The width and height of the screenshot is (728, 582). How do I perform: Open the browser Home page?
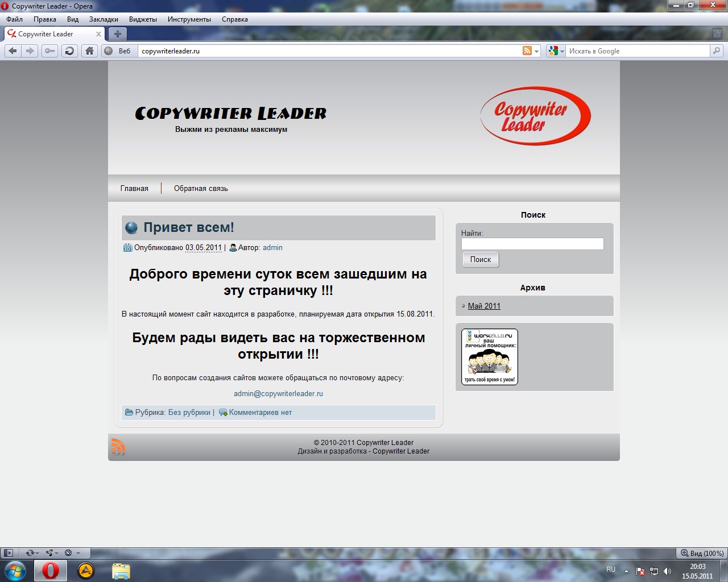89,51
